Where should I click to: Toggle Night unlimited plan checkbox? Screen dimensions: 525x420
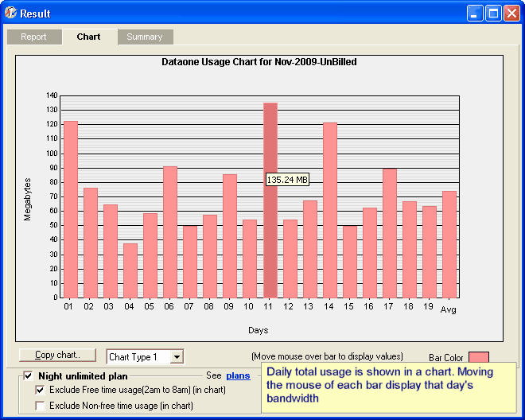(x=29, y=375)
